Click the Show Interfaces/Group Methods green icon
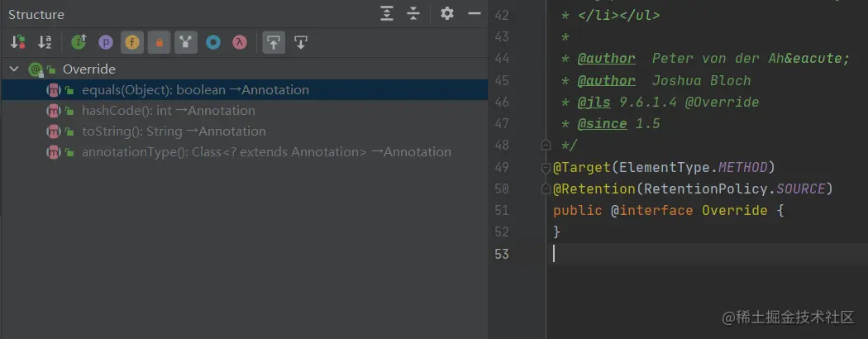The height and width of the screenshot is (339, 868). (79, 42)
